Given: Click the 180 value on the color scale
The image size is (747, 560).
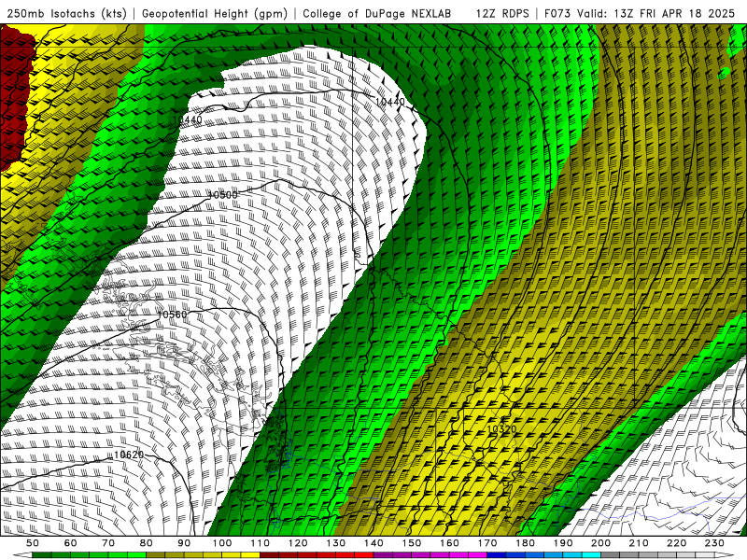Looking at the screenshot, I should click(x=525, y=543).
